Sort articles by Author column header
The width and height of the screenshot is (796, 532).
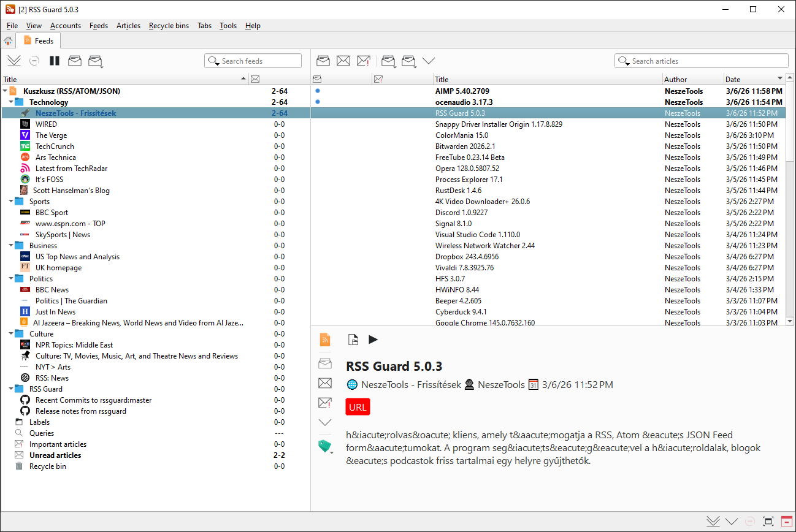693,79
